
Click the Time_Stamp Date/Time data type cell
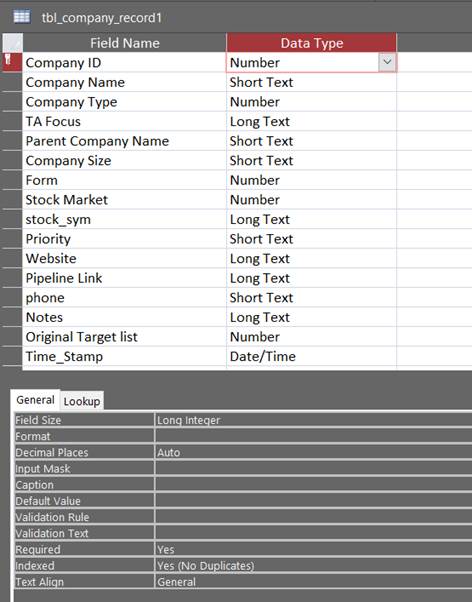[311, 356]
